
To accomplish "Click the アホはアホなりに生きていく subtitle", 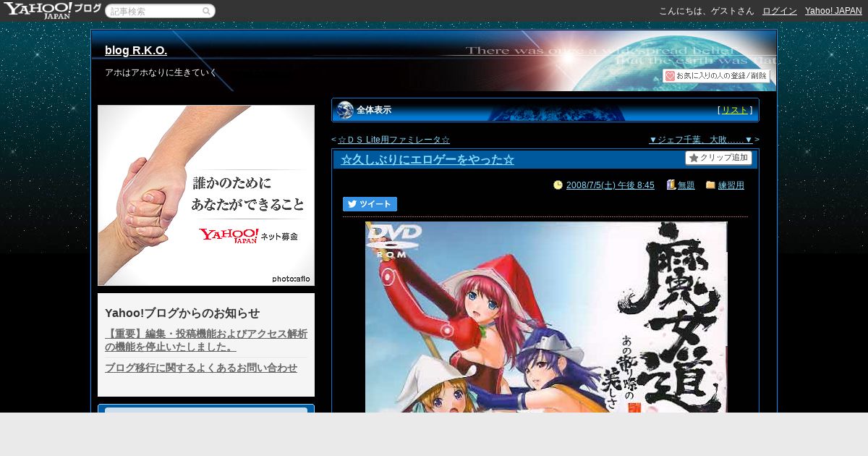I will point(161,72).
